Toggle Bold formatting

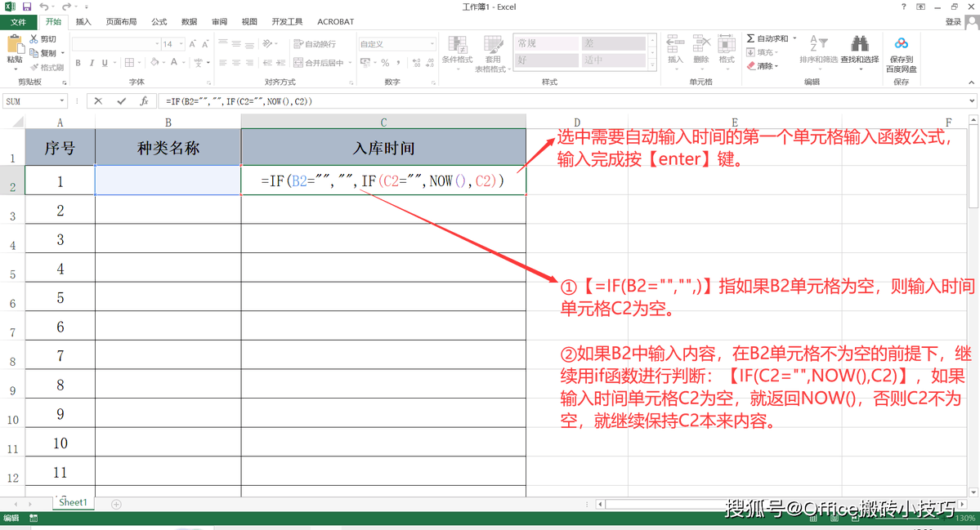tap(78, 62)
